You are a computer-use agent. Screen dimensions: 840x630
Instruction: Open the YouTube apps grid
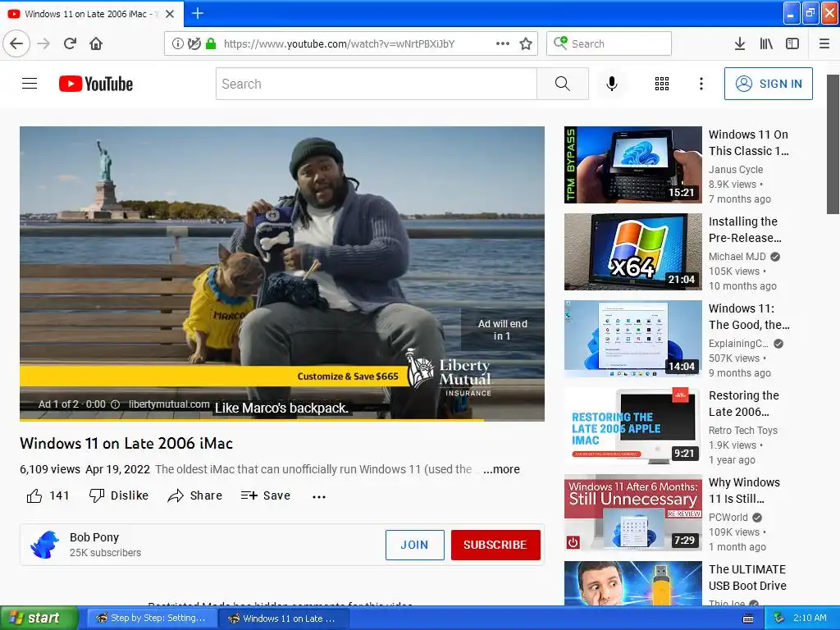[662, 84]
